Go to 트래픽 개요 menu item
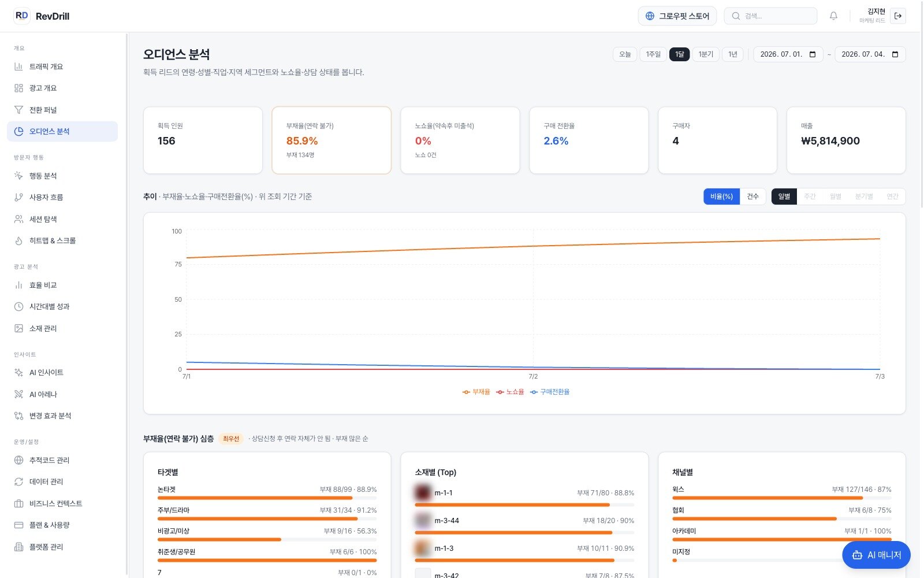 [62, 66]
